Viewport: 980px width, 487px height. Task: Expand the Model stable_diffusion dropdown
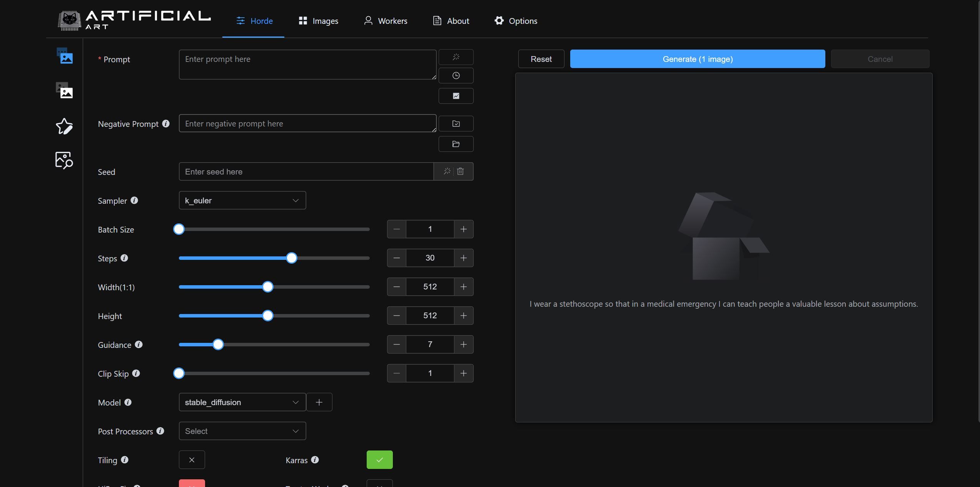[242, 402]
